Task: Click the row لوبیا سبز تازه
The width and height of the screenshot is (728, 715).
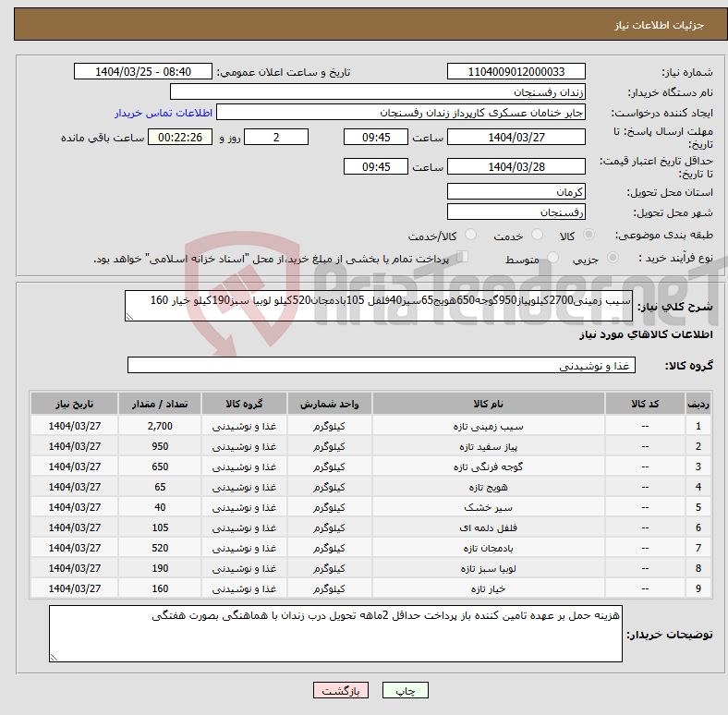Action: [371, 568]
